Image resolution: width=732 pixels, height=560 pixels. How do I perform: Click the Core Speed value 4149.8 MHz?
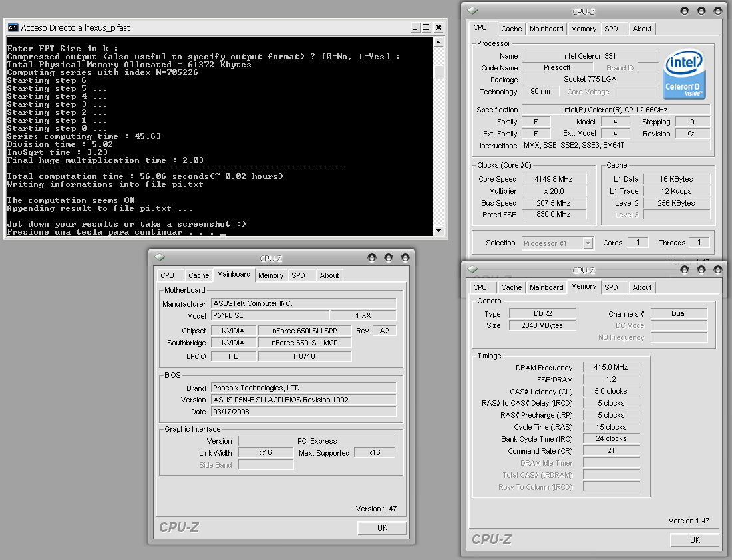[554, 179]
